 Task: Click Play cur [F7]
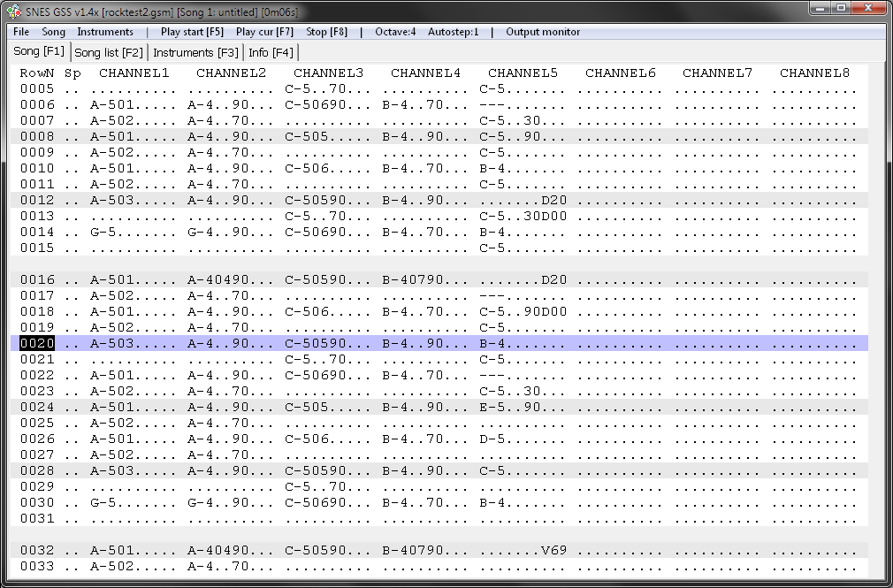[x=265, y=32]
